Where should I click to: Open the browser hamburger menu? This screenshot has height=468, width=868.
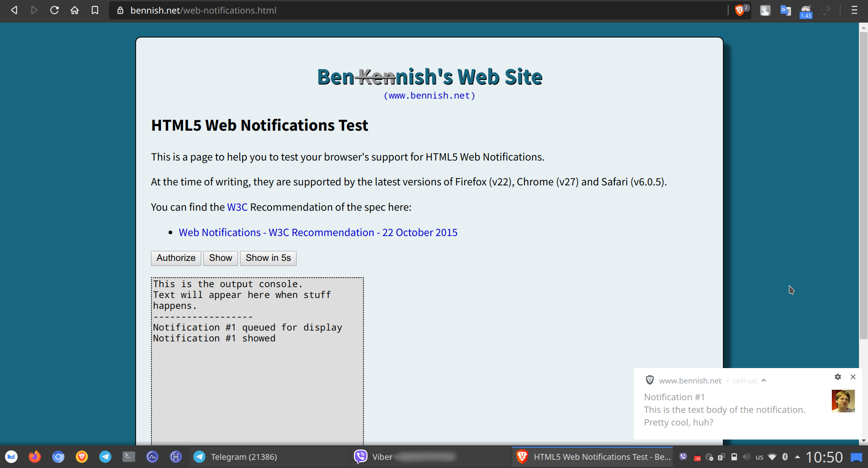tap(854, 10)
